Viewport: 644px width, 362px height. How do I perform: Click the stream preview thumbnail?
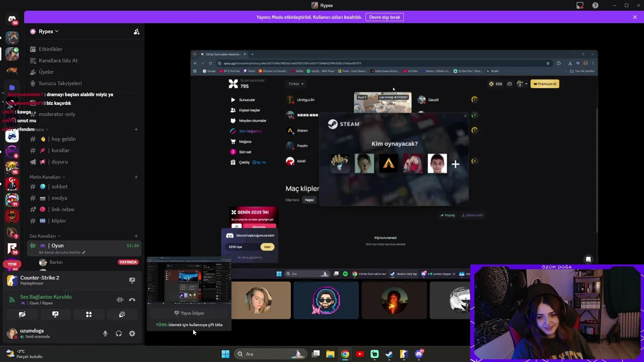pos(189,282)
